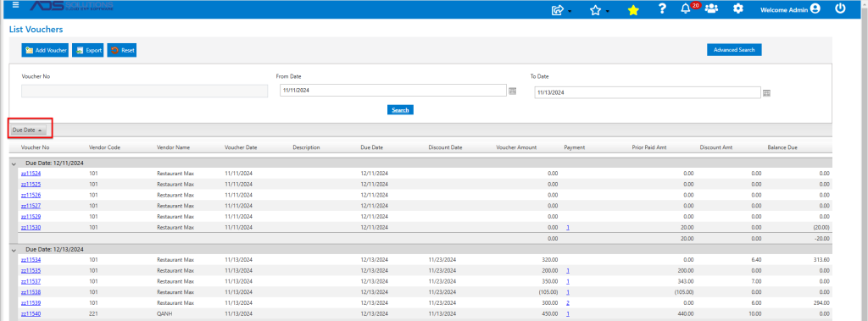
Task: Click the power logout icon
Action: point(840,8)
